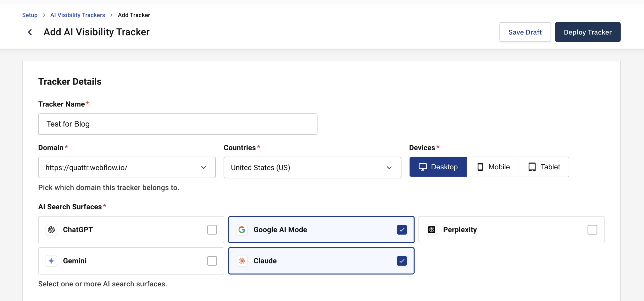
Task: Click the Gemini label text
Action: click(75, 261)
